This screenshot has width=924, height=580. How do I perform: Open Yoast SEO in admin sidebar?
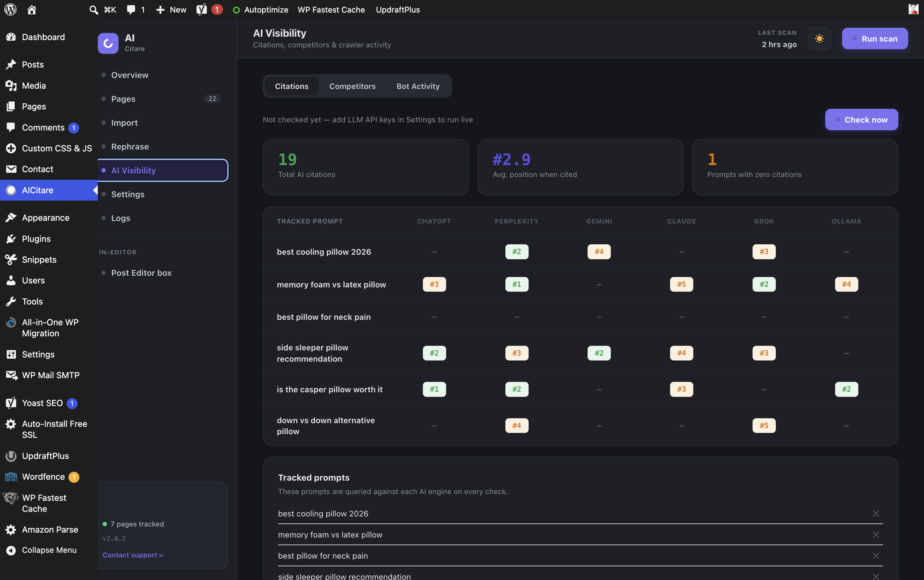pos(42,403)
